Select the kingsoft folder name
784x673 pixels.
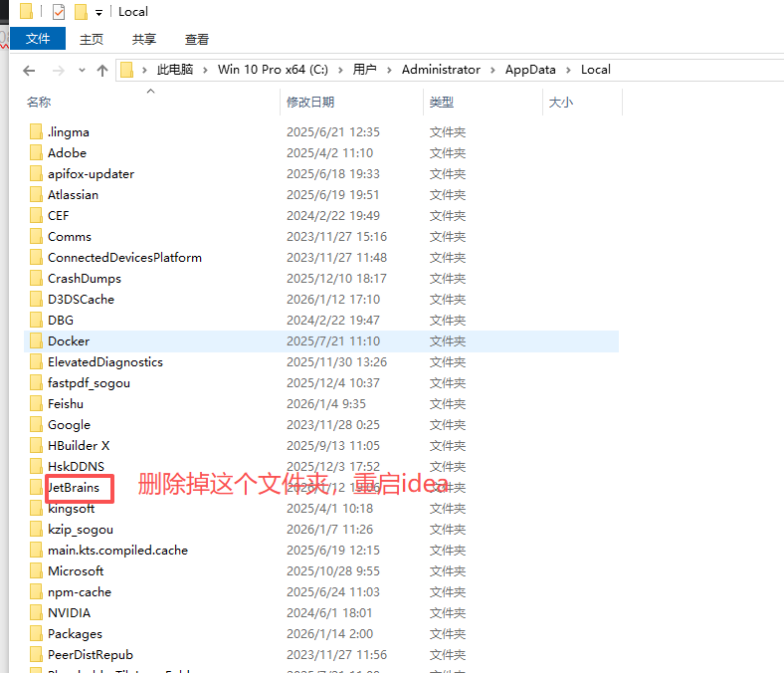72,509
